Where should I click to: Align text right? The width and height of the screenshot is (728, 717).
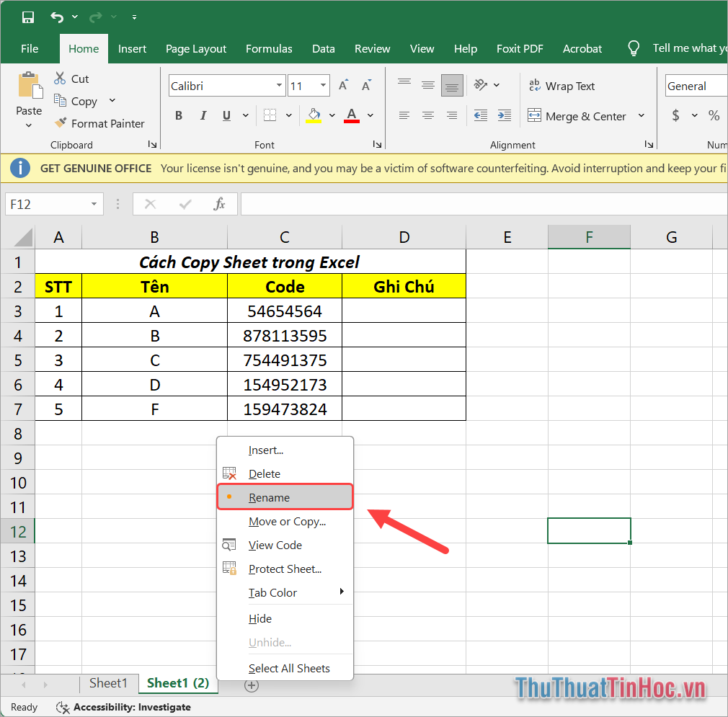coord(452,115)
